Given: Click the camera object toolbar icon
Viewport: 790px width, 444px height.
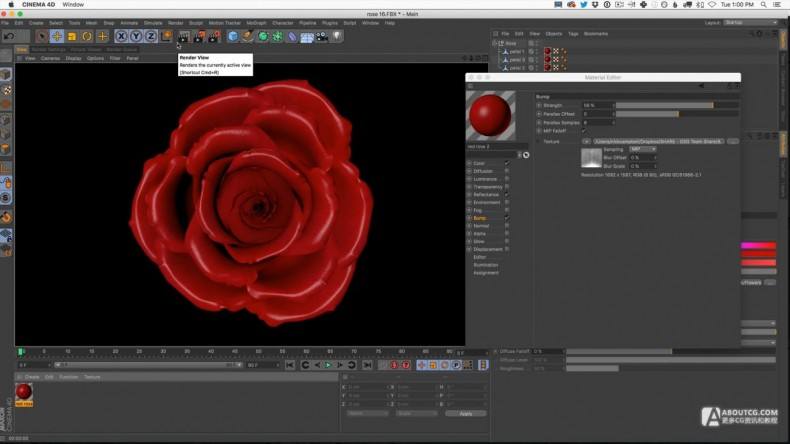Looking at the screenshot, I should 322,36.
